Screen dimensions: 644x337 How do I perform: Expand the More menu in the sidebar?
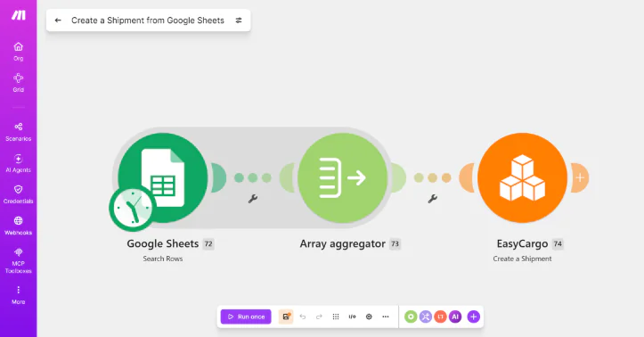click(x=18, y=295)
